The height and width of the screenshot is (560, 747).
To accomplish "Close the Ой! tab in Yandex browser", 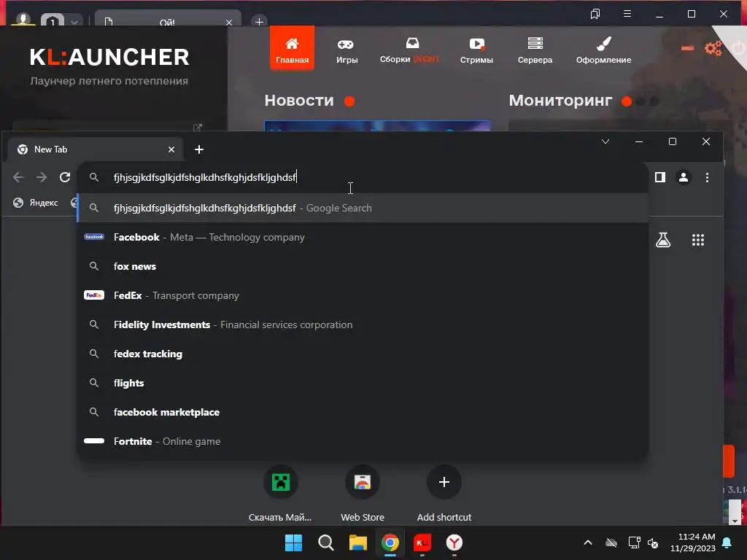I will (x=228, y=23).
